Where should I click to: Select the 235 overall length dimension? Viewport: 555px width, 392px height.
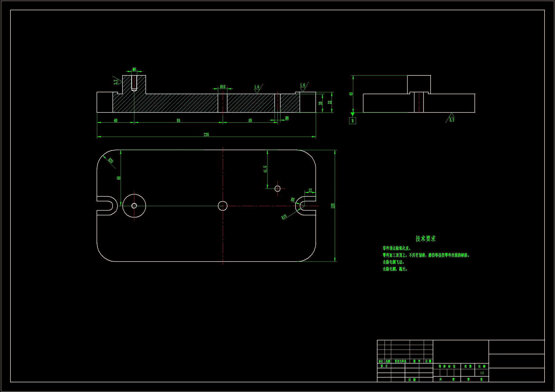click(x=206, y=134)
